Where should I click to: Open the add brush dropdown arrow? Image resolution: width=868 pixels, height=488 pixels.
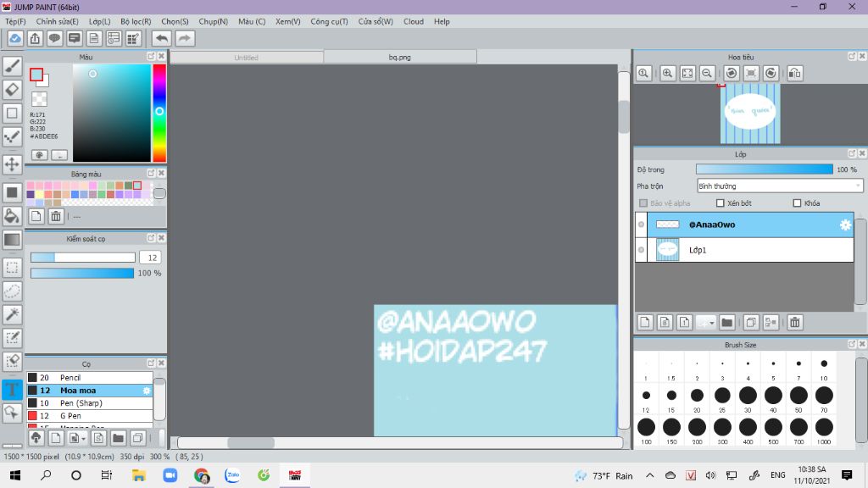click(x=76, y=438)
